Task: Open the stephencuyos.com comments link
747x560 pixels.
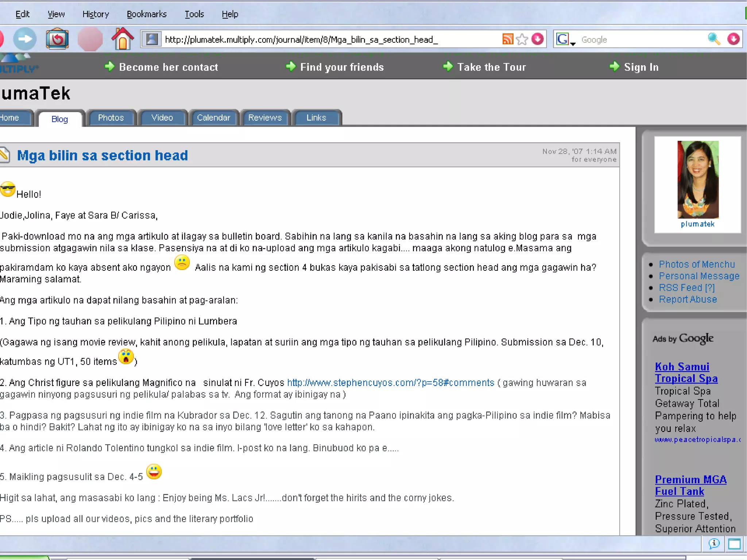Action: coord(390,383)
